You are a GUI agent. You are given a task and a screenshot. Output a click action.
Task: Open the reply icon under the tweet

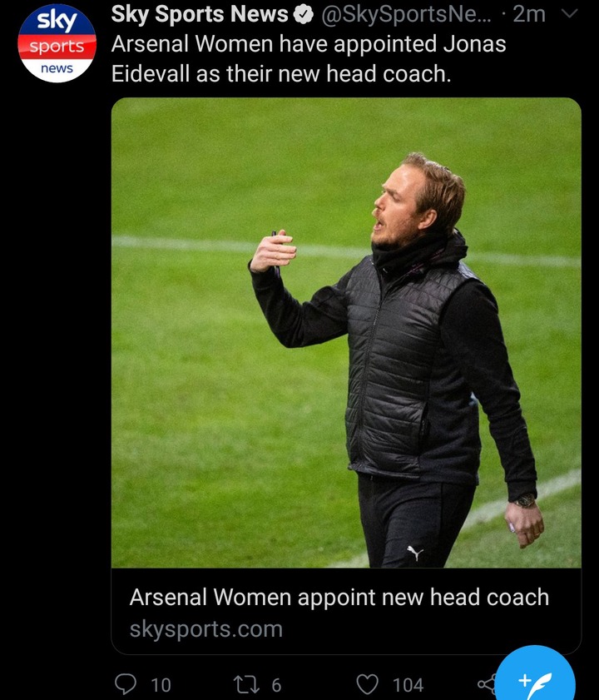click(x=126, y=684)
